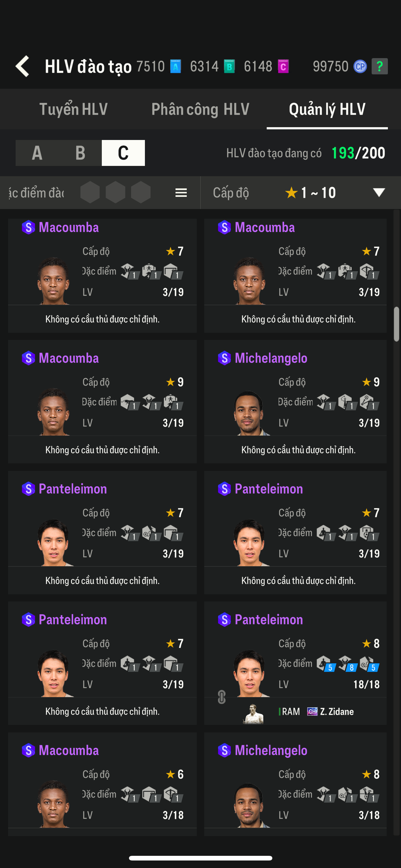Expand the Cấp độ star range dropdown
401x868 pixels.
click(379, 192)
